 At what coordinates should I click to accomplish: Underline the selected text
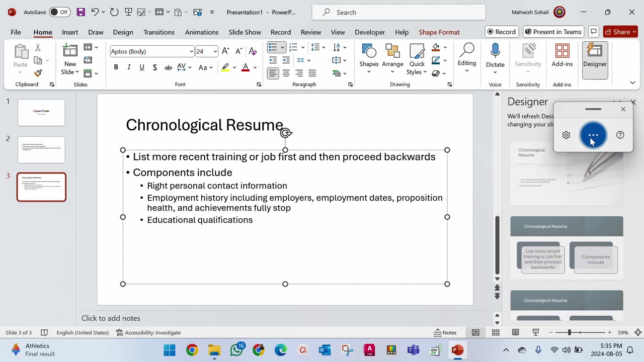click(142, 67)
